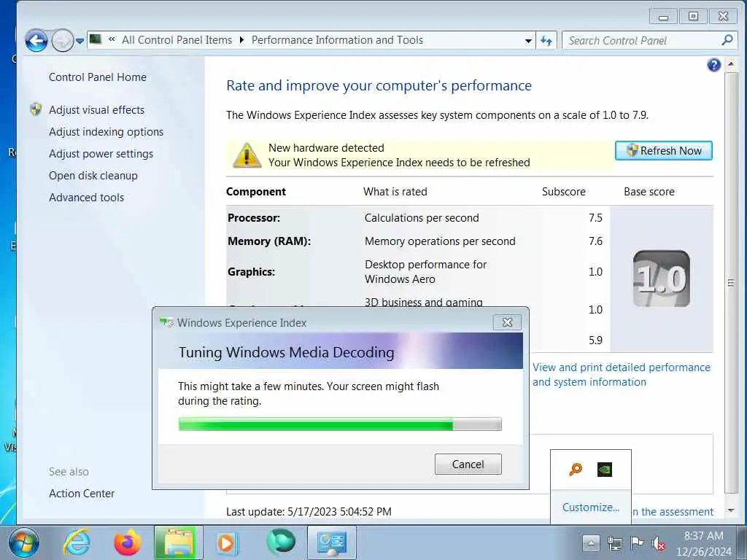Select All Control Panel Items breadcrumb
This screenshot has width=747, height=560.
177,40
